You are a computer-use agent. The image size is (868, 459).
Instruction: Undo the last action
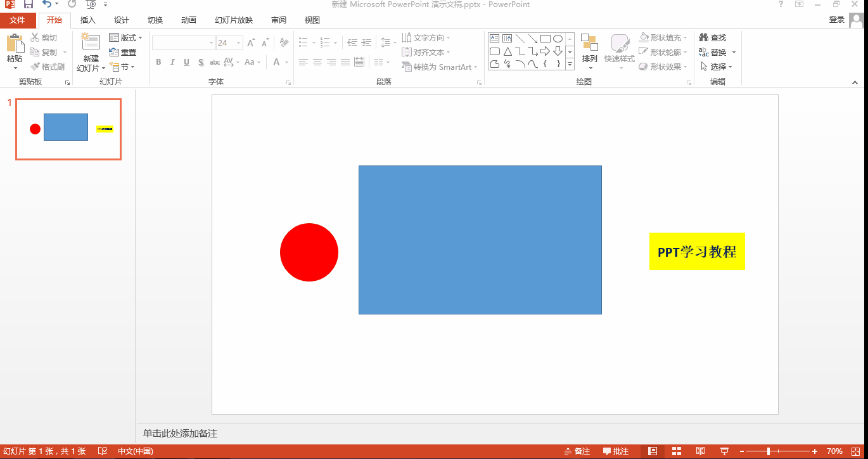pos(46,4)
